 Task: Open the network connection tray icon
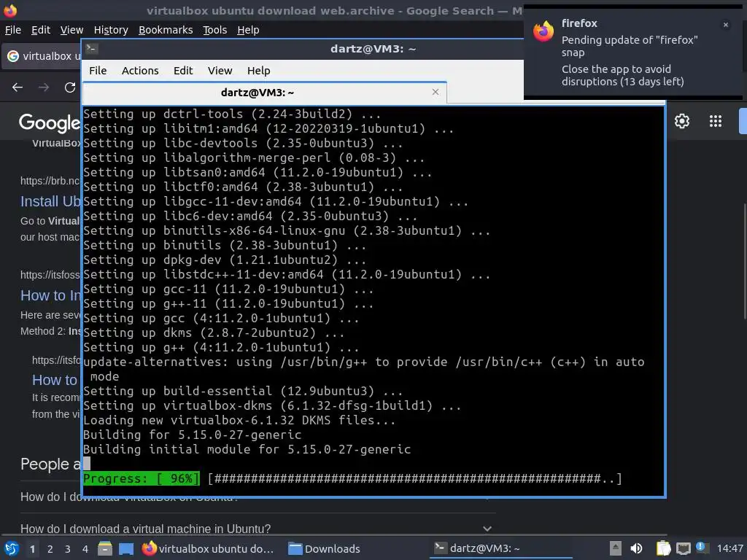coord(684,548)
